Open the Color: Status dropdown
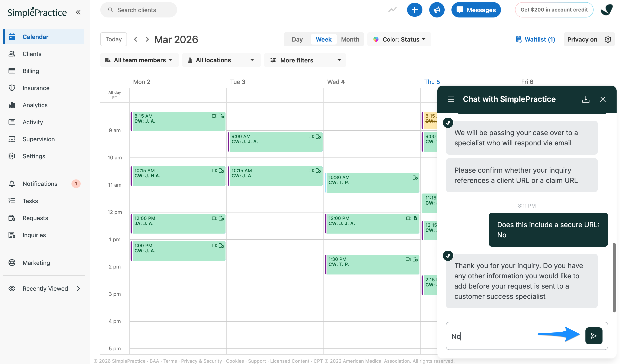 coord(399,39)
